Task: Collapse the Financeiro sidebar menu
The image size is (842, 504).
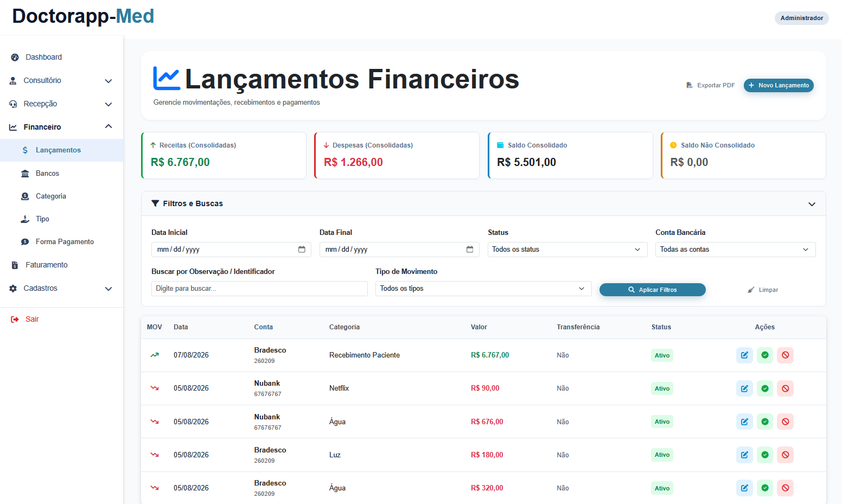Action: point(62,127)
